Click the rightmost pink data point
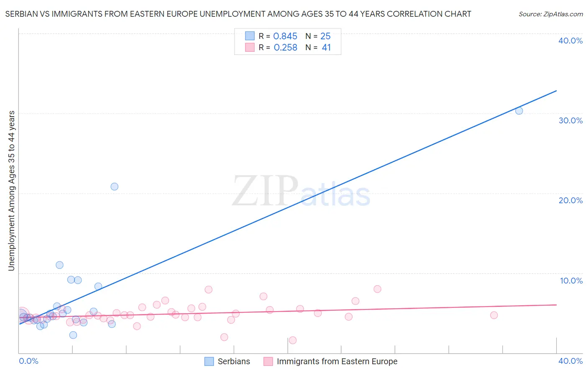This screenshot has height=373, width=588. pos(494,315)
